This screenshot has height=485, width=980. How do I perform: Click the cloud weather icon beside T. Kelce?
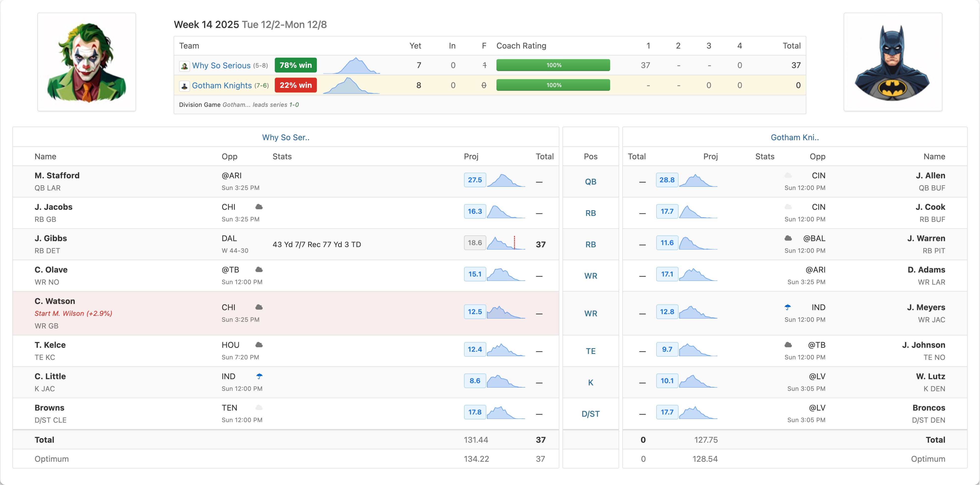pos(259,345)
